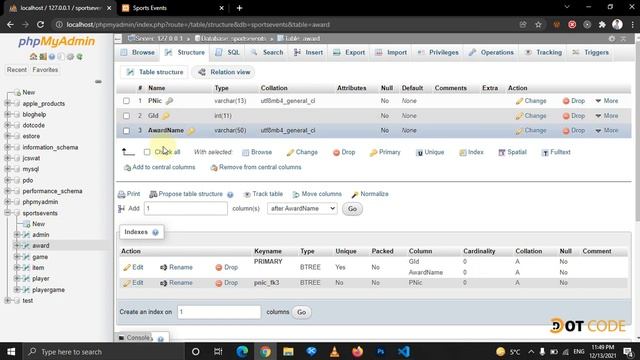Image resolution: width=640 pixels, height=360 pixels.
Task: Collapse the navigation panel link icon
Action: [x=98, y=82]
